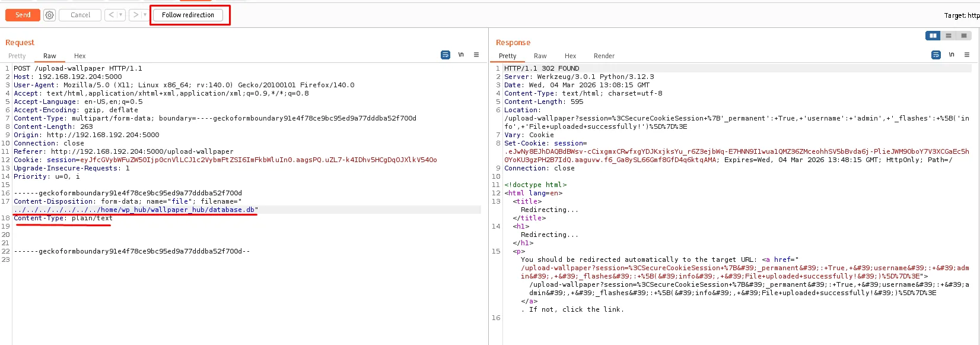Image resolution: width=980 pixels, height=345 pixels.
Task: Click the Target label at top right
Action: [962, 15]
